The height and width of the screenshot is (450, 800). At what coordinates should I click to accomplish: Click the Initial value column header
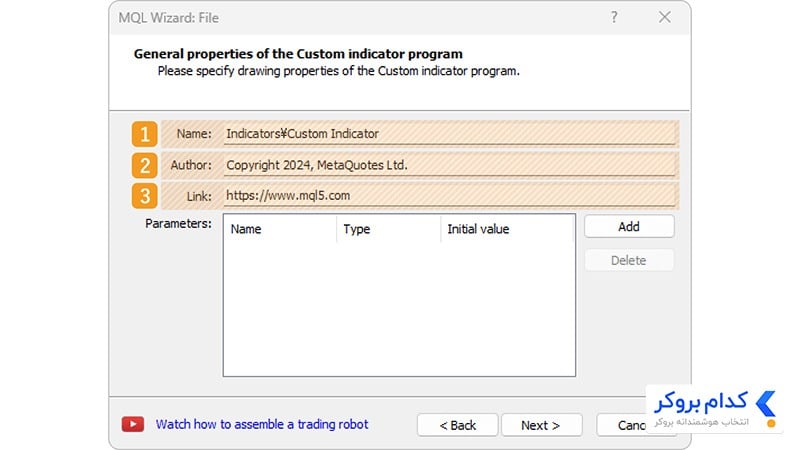[x=507, y=229]
